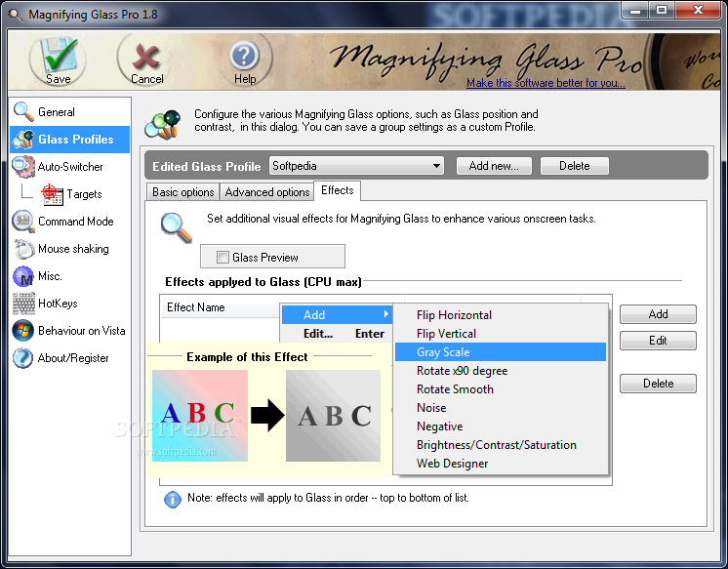Viewport: 728px width, 569px height.
Task: Click Delete button beside effects list
Action: (x=658, y=384)
